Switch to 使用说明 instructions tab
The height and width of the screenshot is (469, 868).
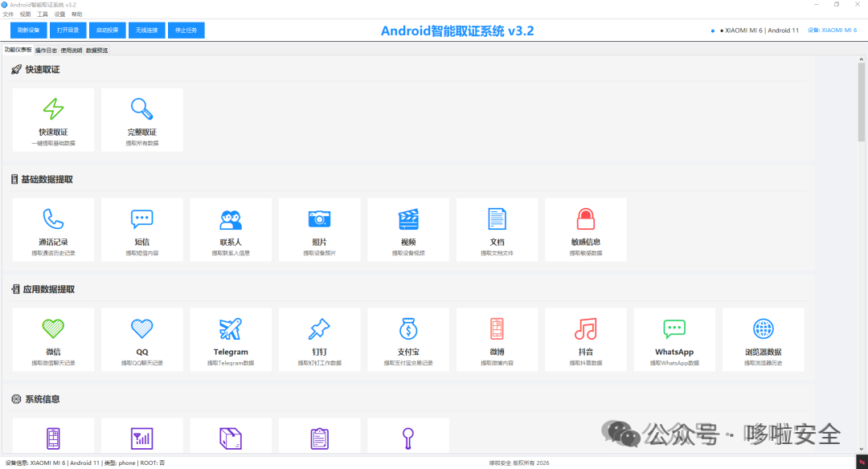point(72,51)
